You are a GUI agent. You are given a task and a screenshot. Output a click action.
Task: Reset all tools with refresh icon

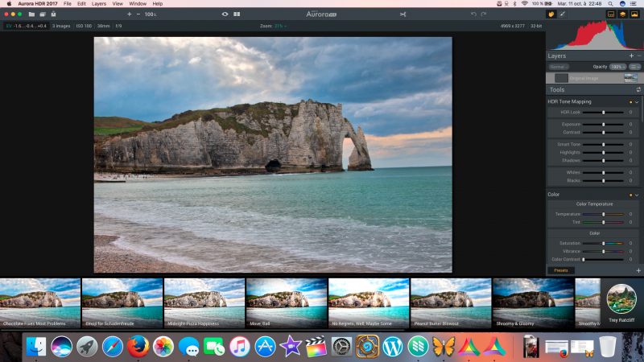(x=638, y=89)
